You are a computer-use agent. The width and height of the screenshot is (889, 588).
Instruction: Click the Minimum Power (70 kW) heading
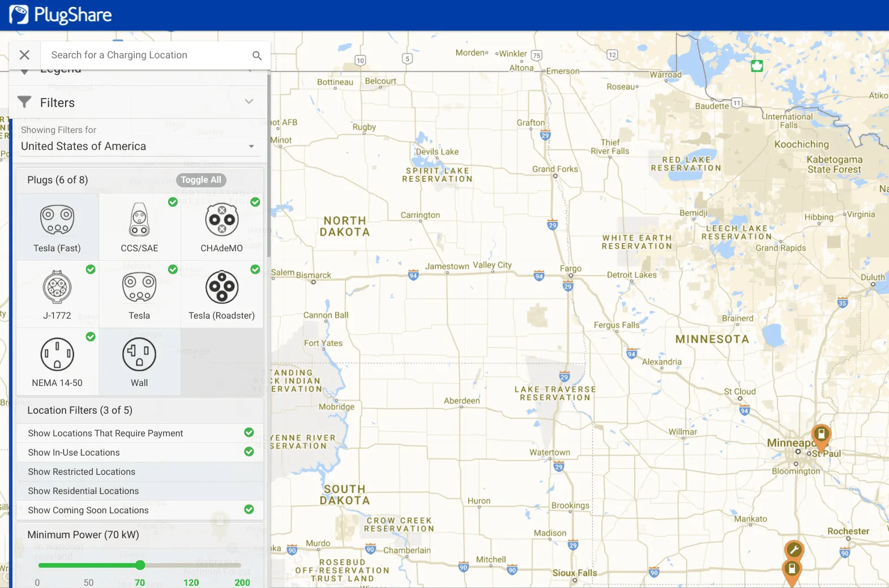pos(83,535)
